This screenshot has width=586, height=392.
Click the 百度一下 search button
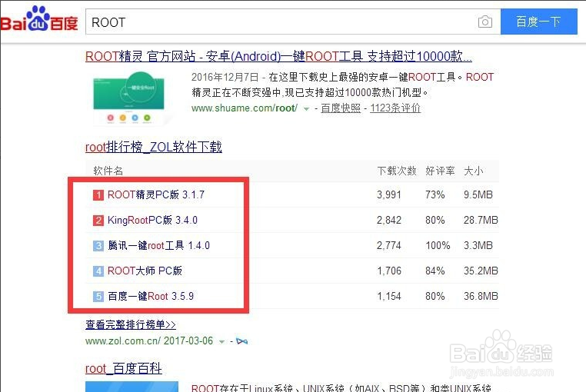tap(538, 22)
